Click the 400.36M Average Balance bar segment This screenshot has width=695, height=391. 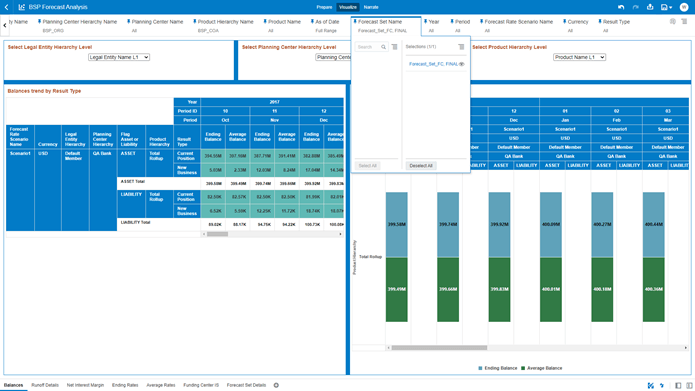point(654,289)
